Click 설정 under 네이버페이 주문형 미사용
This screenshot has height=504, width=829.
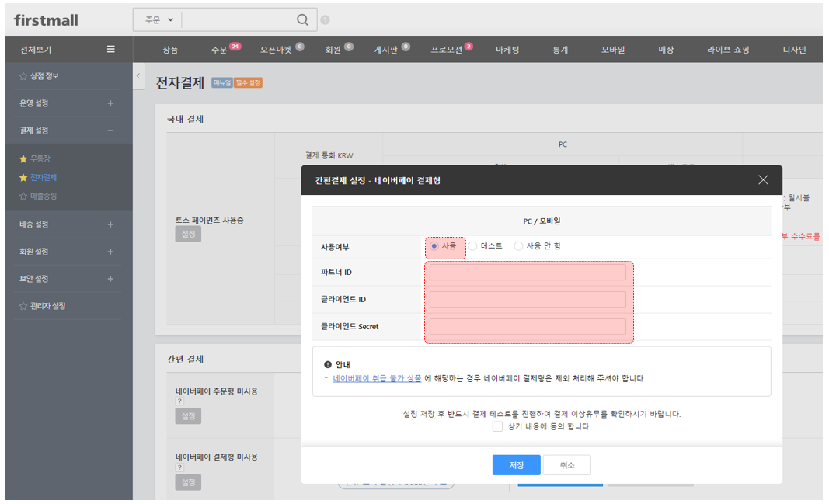(x=188, y=416)
